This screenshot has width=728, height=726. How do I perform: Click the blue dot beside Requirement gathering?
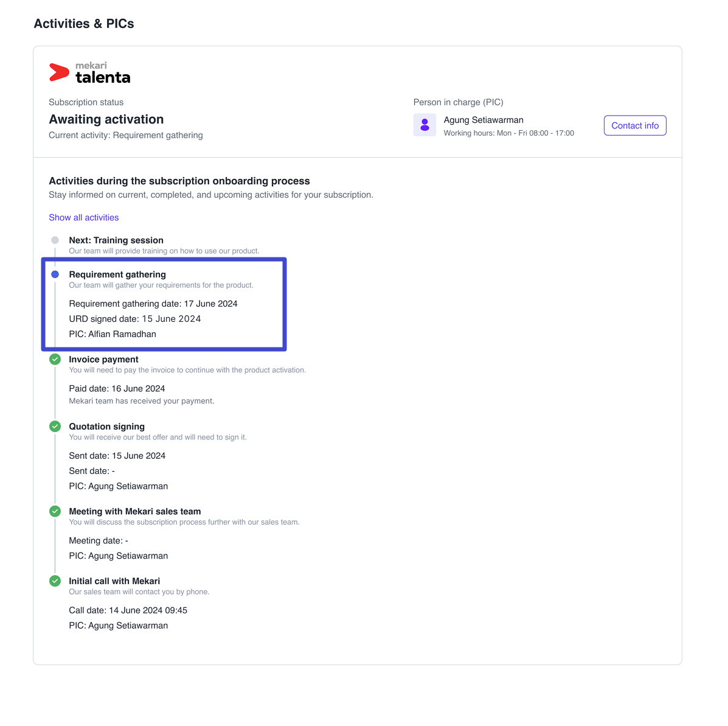click(55, 274)
